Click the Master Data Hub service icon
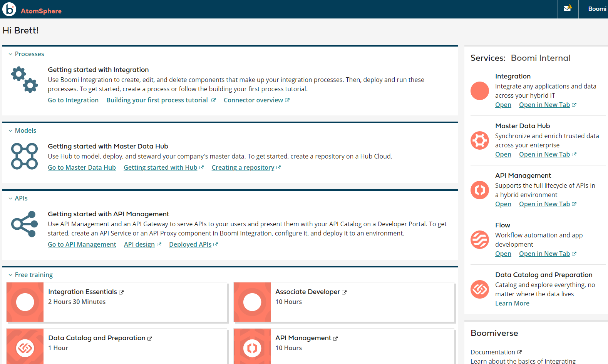 click(480, 140)
